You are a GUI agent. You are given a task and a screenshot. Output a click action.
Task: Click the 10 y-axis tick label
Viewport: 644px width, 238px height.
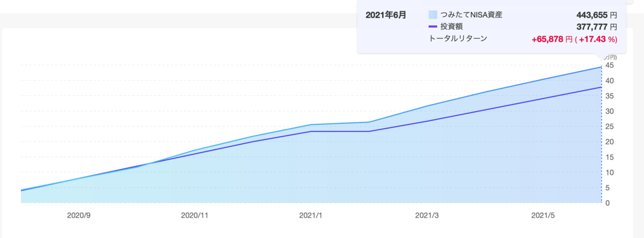pos(610,173)
